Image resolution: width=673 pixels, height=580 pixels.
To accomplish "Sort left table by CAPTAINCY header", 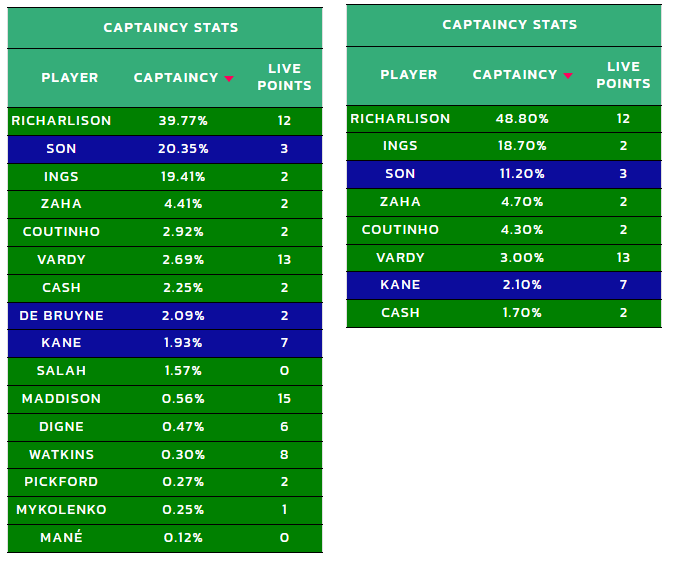I will click(x=176, y=78).
